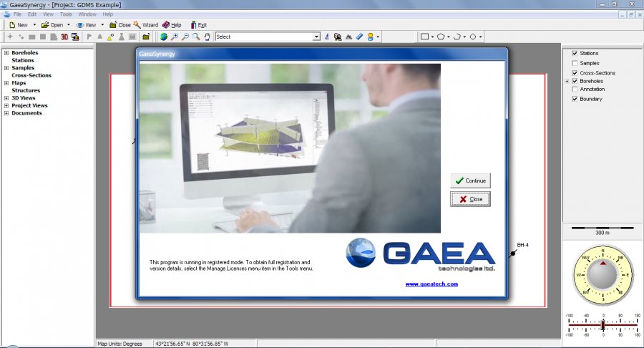Click the monitor chart icon beside 3D
Screen dimensions: 644x348
coord(75,37)
